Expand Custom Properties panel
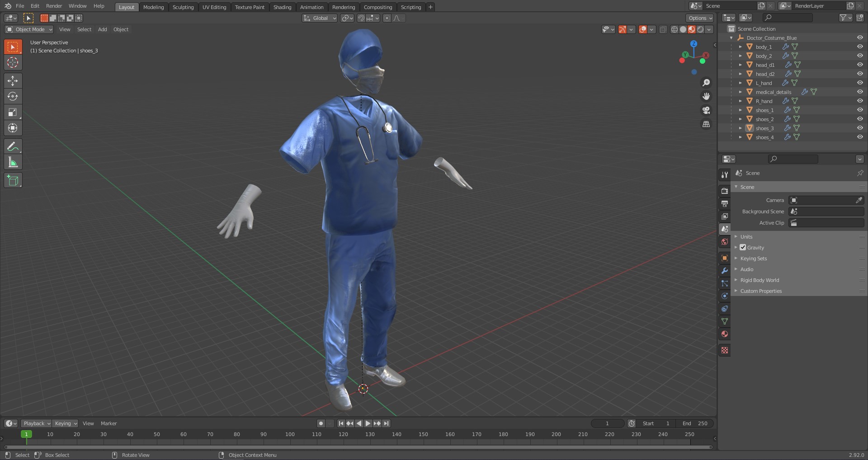Screen dimensions: 868x460 pyautogui.click(x=761, y=291)
